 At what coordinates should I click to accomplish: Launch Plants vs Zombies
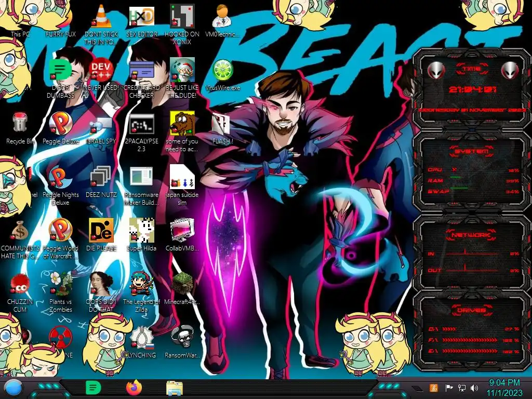[60, 284]
